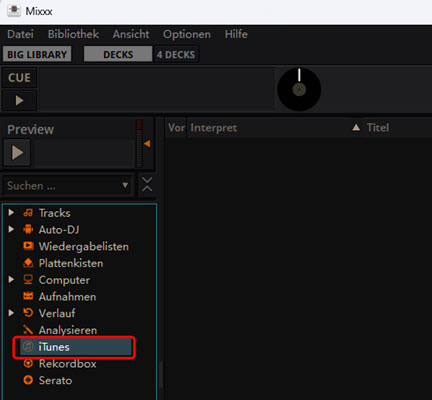This screenshot has width=432, height=400.
Task: Click the Tracks music note icon
Action: point(28,213)
